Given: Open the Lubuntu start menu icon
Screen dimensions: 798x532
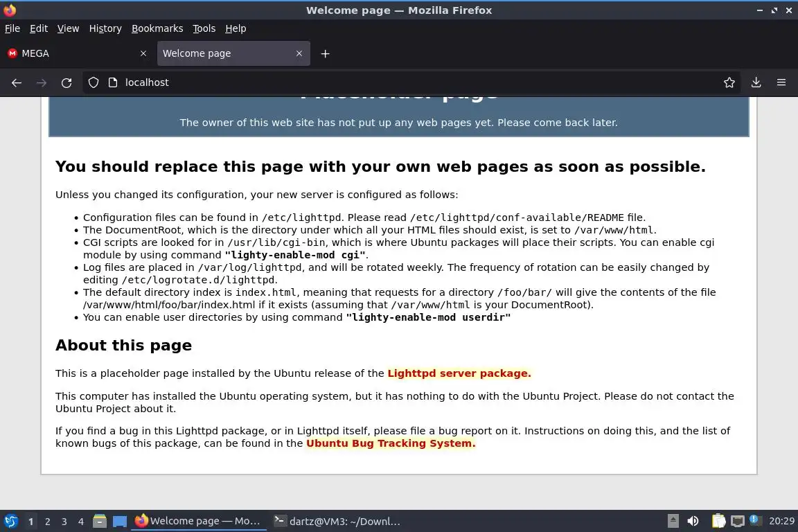Looking at the screenshot, I should tap(10, 521).
